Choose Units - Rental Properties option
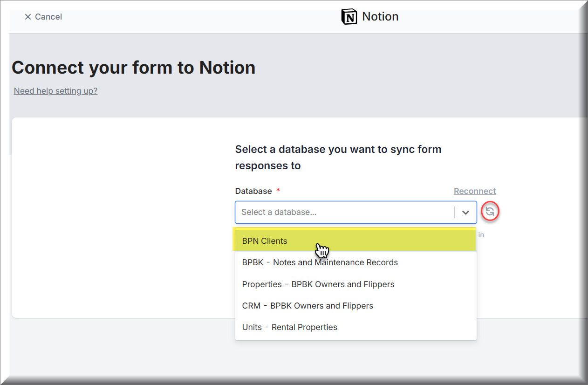The image size is (588, 385). tap(289, 327)
